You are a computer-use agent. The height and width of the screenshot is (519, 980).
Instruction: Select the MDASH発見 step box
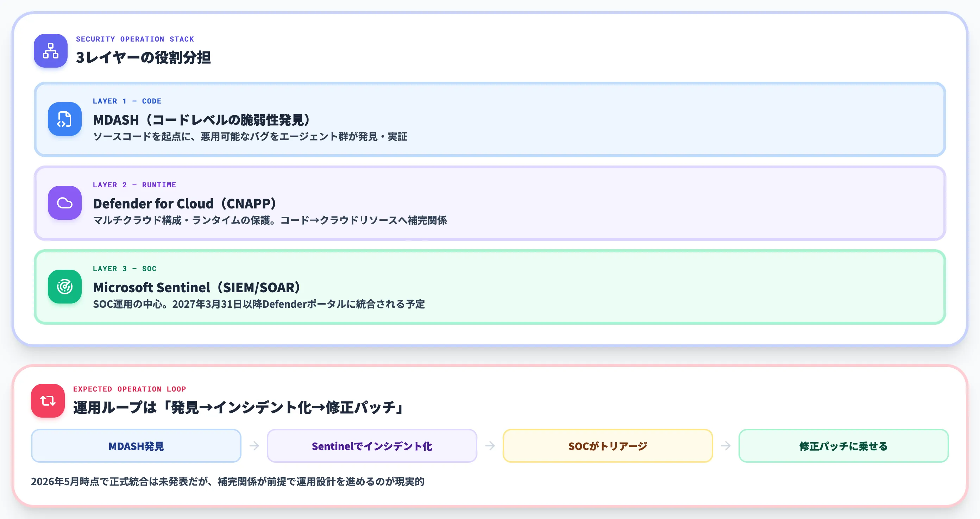click(x=136, y=446)
